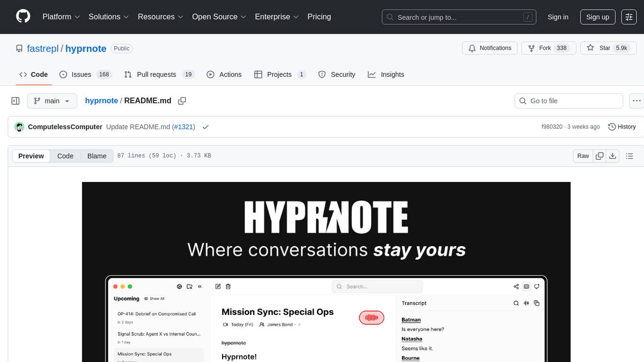This screenshot has height=362, width=644.
Task: Copy the README.md file path
Action: (182, 101)
